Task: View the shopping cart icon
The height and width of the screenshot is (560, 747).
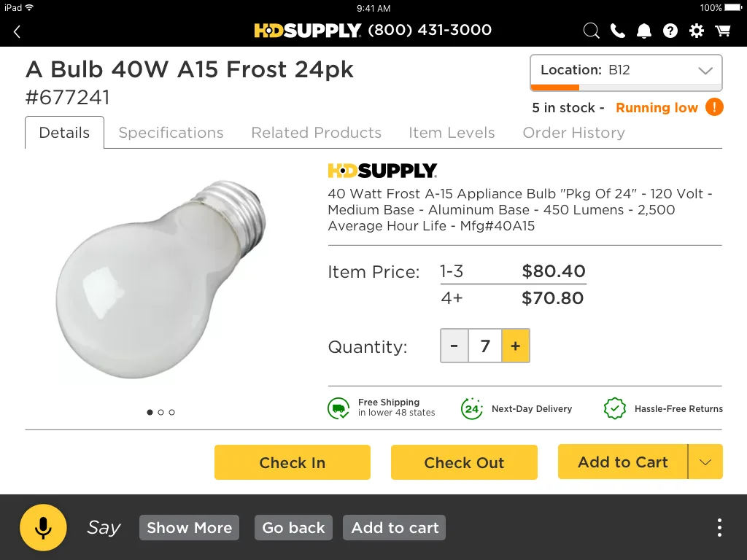Action: pyautogui.click(x=722, y=31)
